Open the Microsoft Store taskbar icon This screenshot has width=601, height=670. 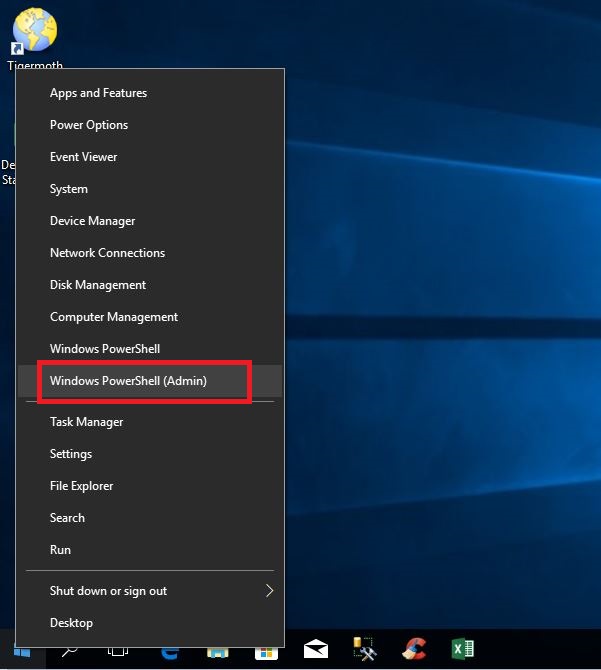(267, 653)
